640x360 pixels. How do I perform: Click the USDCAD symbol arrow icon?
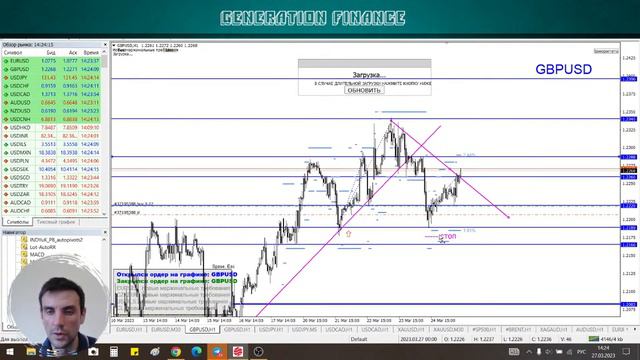[x=6, y=94]
